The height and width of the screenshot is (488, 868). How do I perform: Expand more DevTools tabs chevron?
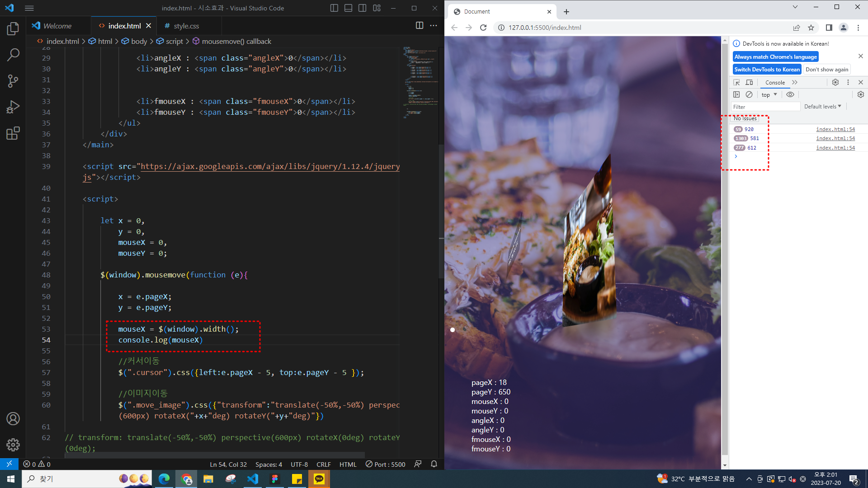click(x=795, y=82)
